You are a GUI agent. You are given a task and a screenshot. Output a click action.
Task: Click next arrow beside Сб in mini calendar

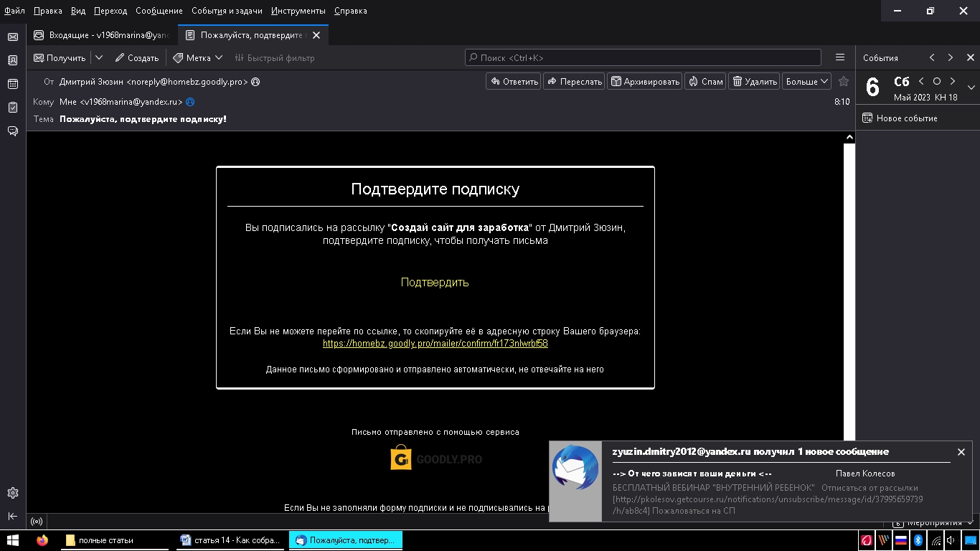pyautogui.click(x=953, y=81)
